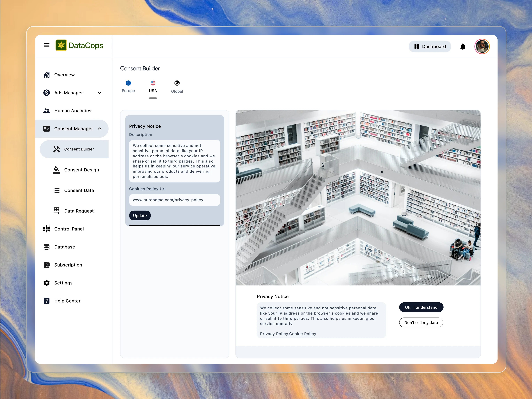532x399 pixels.
Task: Expand the Ads Manager section
Action: coord(99,93)
